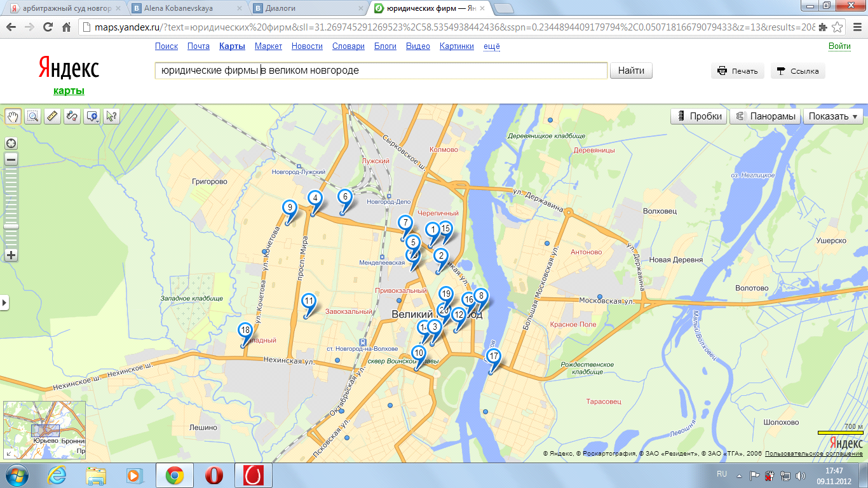Click the Печать print button
868x488 pixels.
(x=738, y=71)
